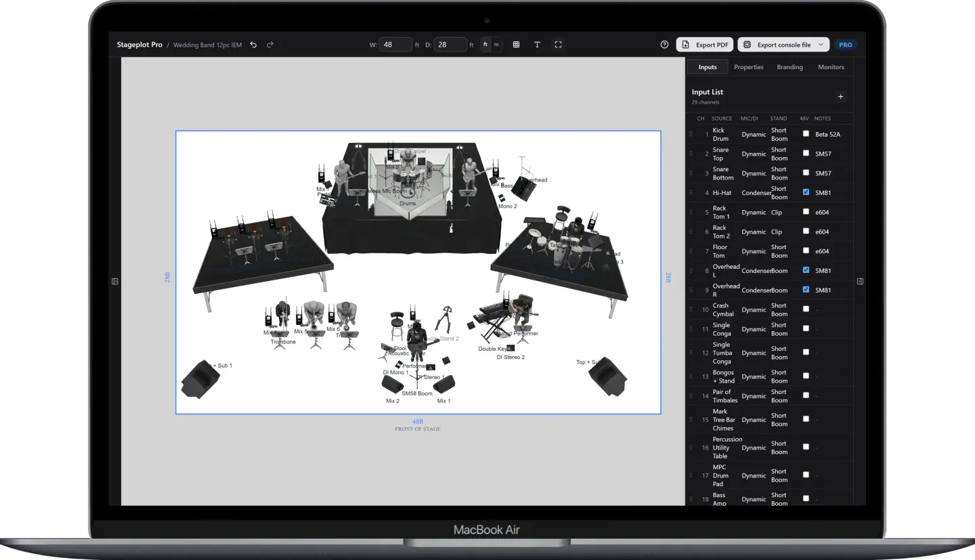Switch to the Properties tab

pyautogui.click(x=749, y=67)
